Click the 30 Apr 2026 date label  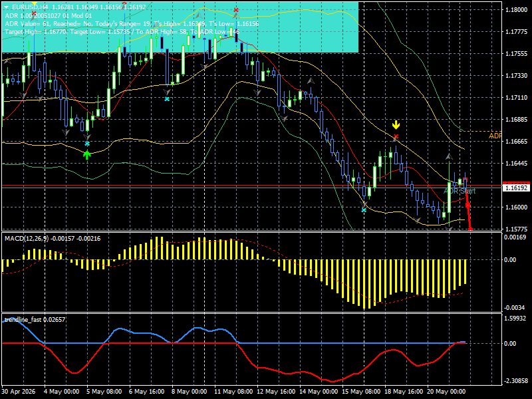pos(19,392)
